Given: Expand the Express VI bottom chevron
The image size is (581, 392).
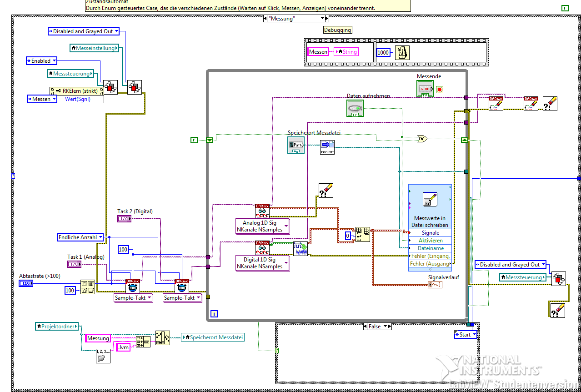Looking at the screenshot, I should click(x=430, y=269).
